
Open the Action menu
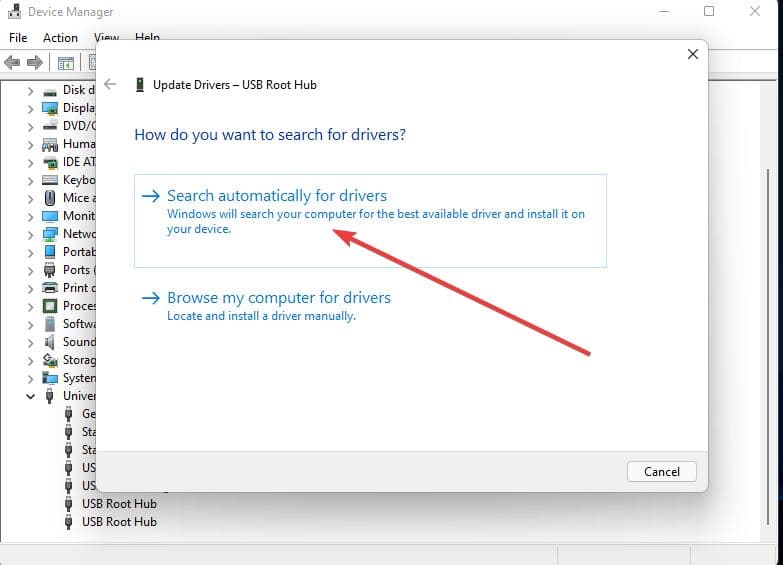[60, 38]
